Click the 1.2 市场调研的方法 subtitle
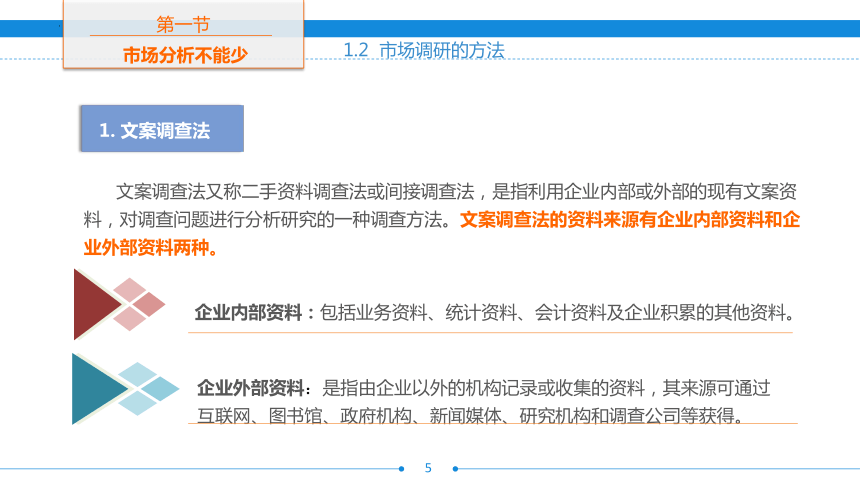 [423, 50]
